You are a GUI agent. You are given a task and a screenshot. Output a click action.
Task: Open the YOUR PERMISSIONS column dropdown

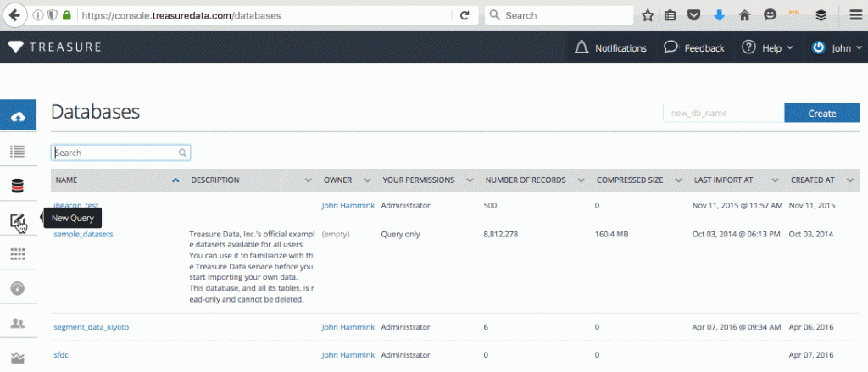tap(470, 180)
